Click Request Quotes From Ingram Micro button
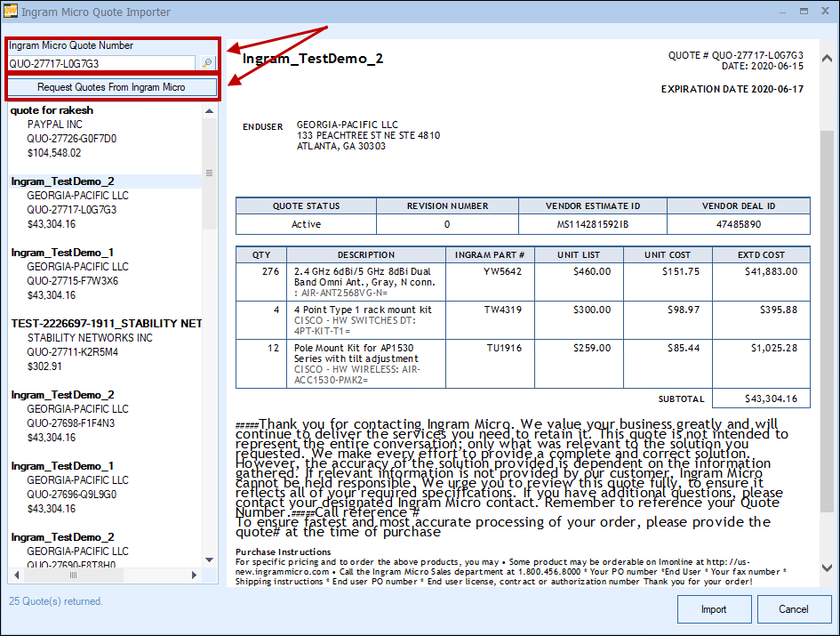 (111, 87)
